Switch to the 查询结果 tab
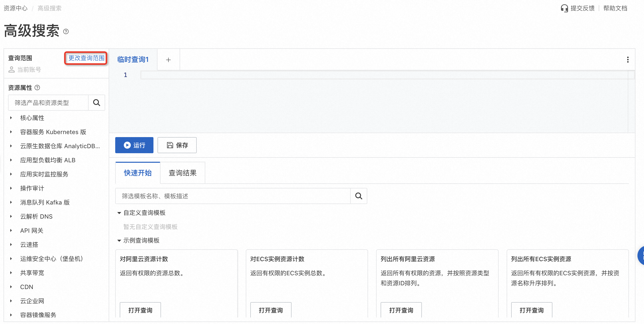Viewport: 644px width, 324px height. (182, 173)
